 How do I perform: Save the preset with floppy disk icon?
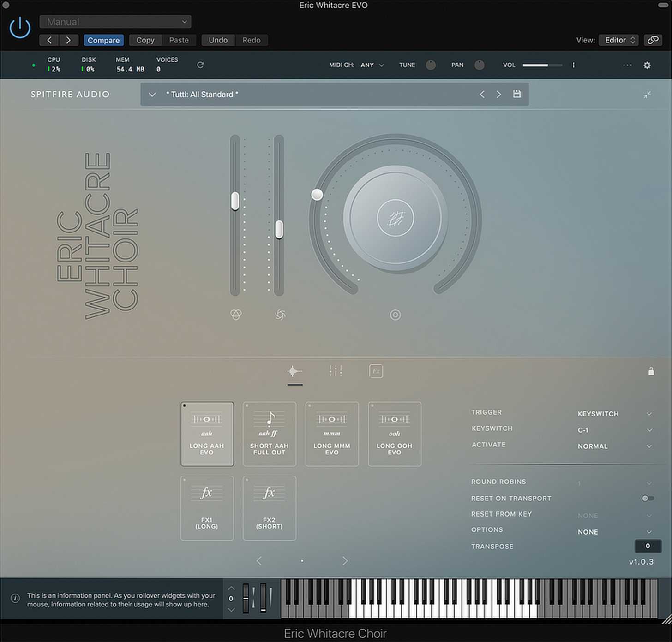(517, 94)
